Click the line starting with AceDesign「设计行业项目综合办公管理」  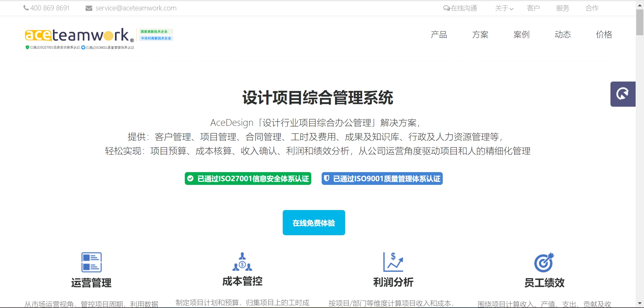coord(315,123)
